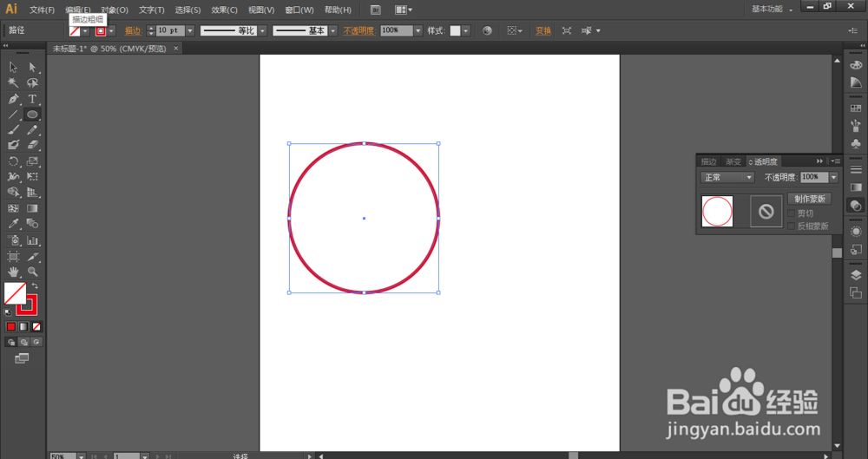Click the orange 描边 stroke link
Screen dimensions: 868x459
pyautogui.click(x=133, y=31)
